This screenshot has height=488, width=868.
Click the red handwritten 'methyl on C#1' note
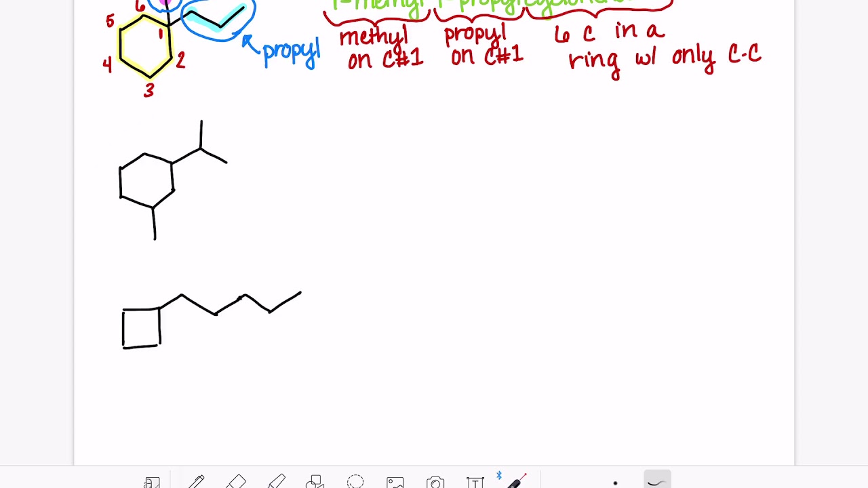[382, 47]
